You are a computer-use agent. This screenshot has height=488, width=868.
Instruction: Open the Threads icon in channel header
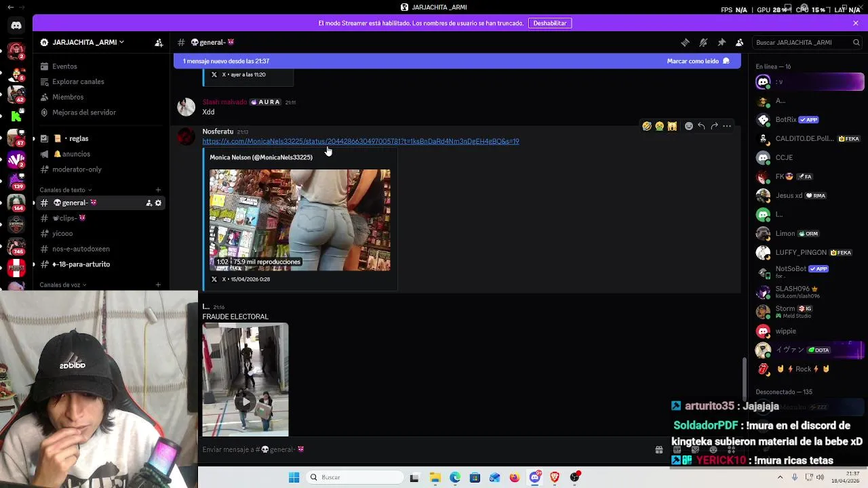click(x=685, y=42)
